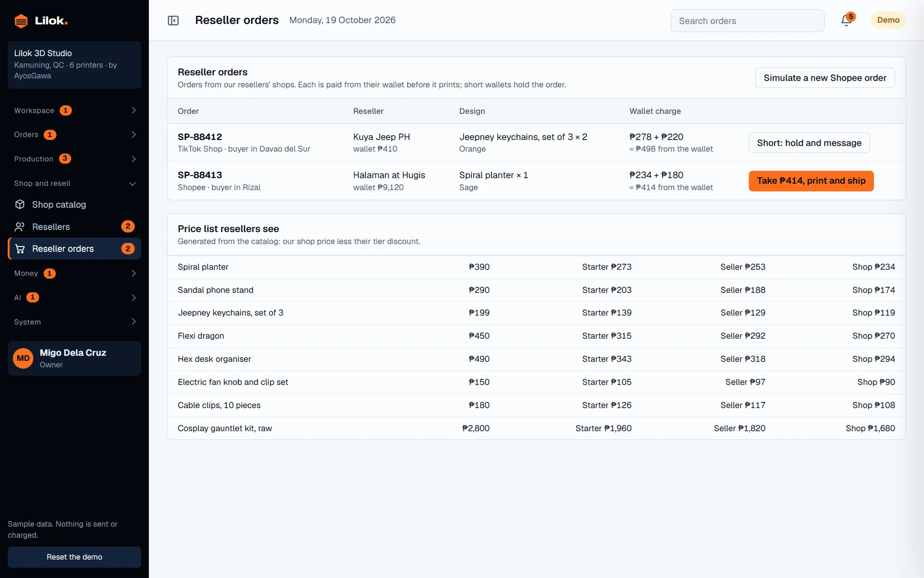Select Reseller orders in sidebar
This screenshot has height=578, width=924.
click(74, 249)
